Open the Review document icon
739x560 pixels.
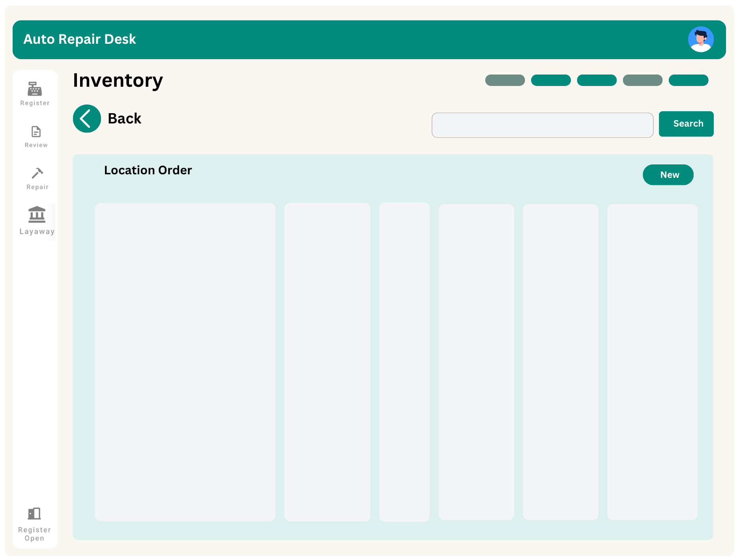point(36,132)
